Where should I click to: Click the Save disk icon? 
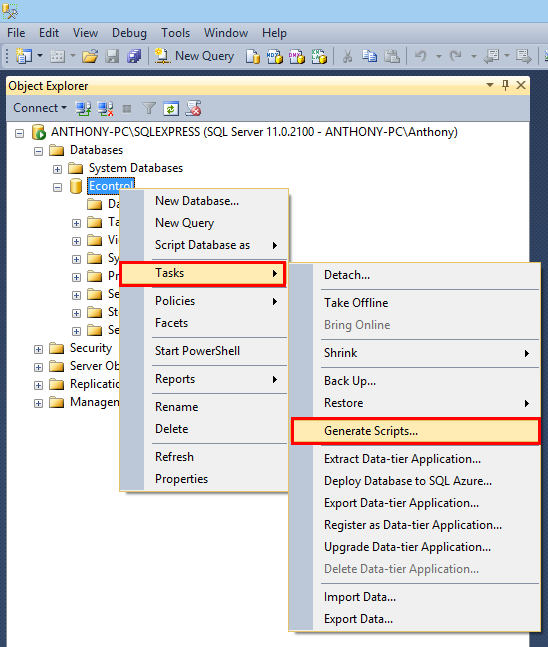[x=112, y=56]
